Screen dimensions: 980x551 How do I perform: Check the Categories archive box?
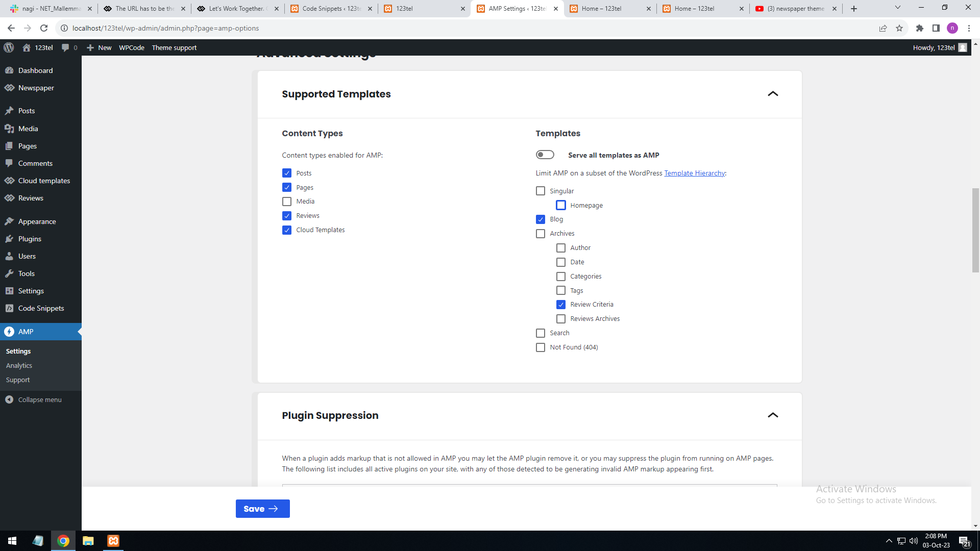click(x=561, y=277)
